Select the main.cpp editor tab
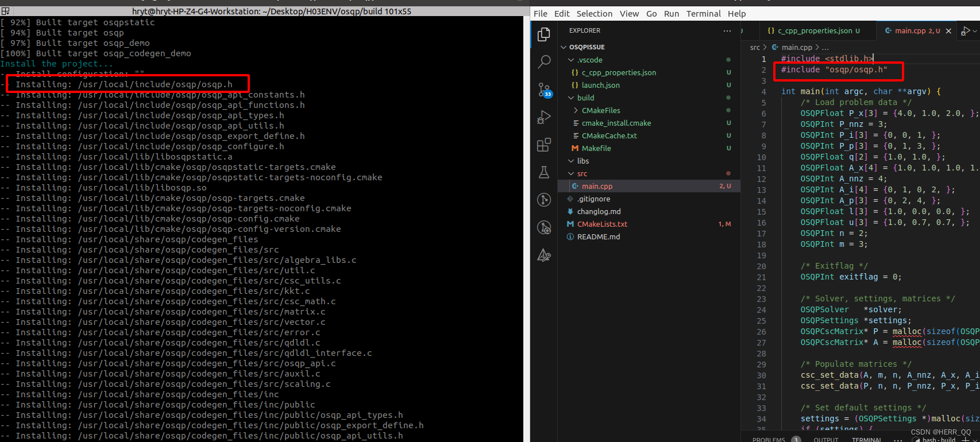This screenshot has width=980, height=442. [917, 31]
